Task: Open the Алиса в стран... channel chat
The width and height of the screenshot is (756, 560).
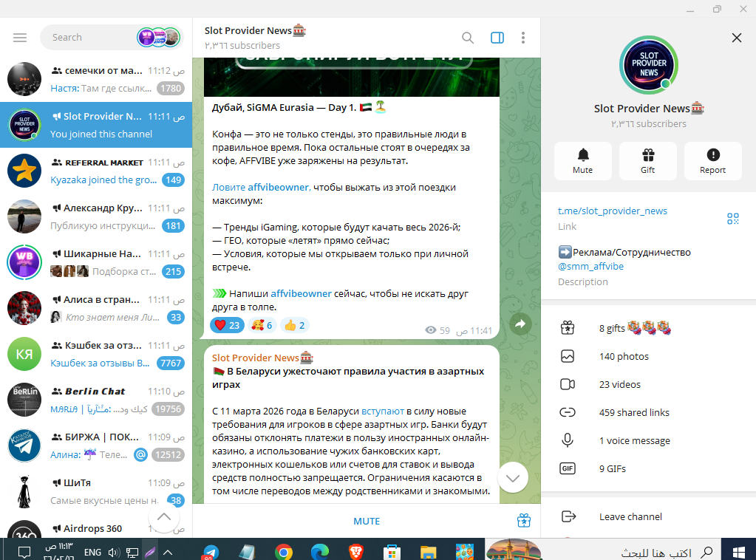Action: [x=96, y=308]
